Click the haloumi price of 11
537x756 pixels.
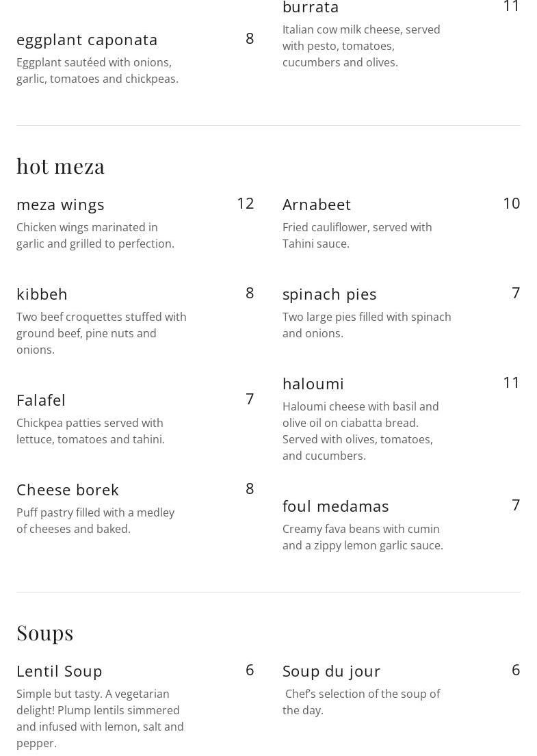click(511, 382)
